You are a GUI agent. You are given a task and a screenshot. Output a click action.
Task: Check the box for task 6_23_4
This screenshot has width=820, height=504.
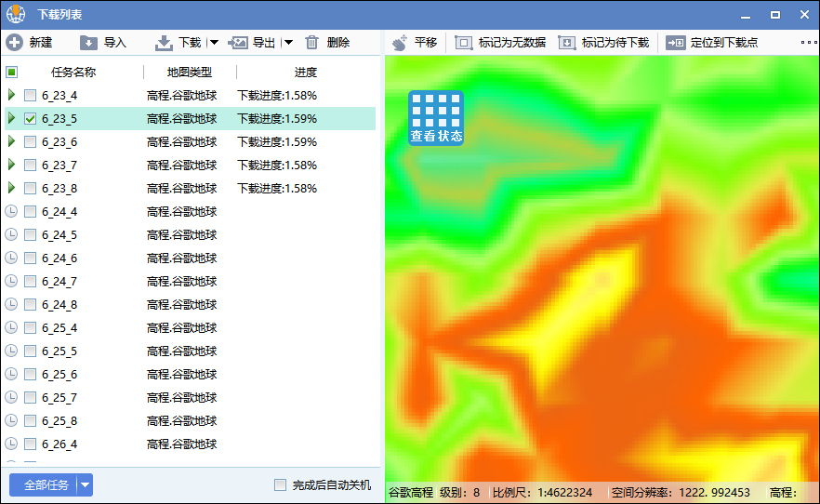pos(31,95)
